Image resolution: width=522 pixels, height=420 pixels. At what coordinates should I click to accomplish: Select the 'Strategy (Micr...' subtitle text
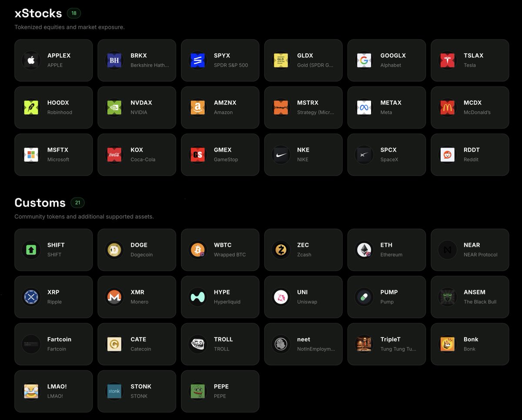click(316, 112)
